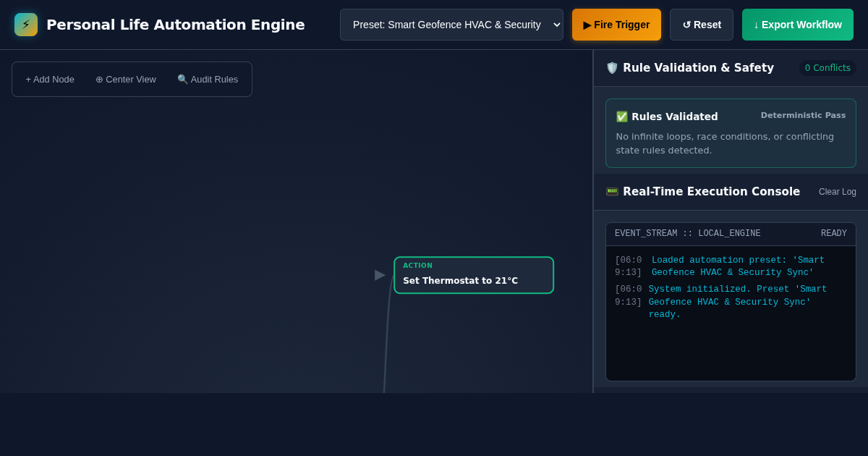Click the lightning bolt app logo

pos(26,25)
